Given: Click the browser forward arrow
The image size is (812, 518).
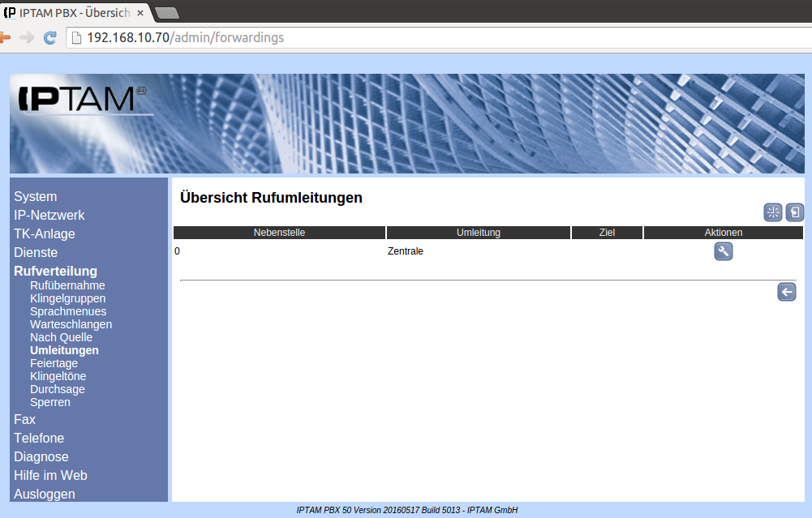Looking at the screenshot, I should click(x=27, y=37).
